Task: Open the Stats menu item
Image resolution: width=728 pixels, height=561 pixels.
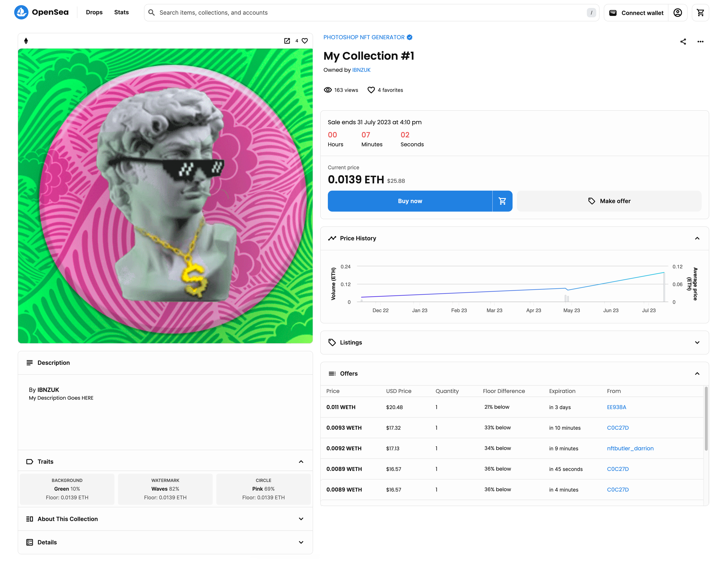Action: click(x=121, y=12)
